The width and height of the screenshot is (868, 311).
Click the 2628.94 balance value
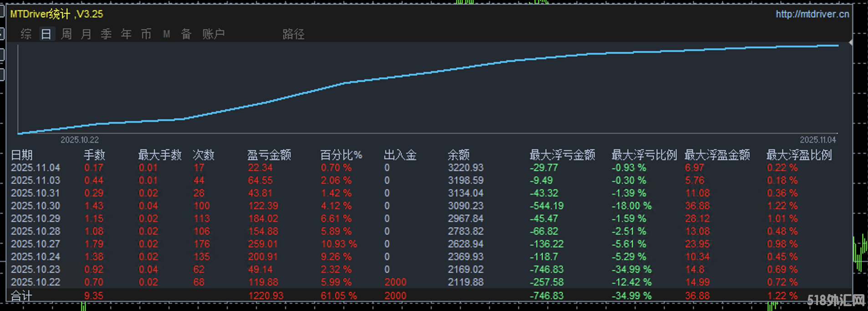tap(465, 244)
